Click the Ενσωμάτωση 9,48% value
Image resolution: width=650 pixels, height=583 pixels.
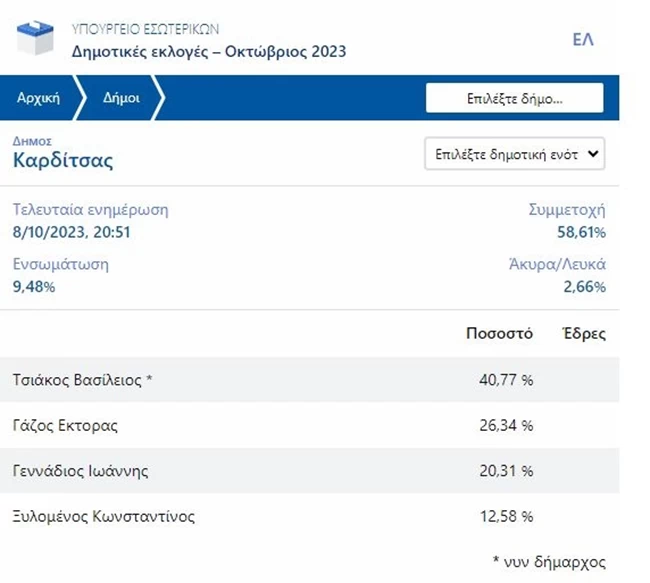34,287
